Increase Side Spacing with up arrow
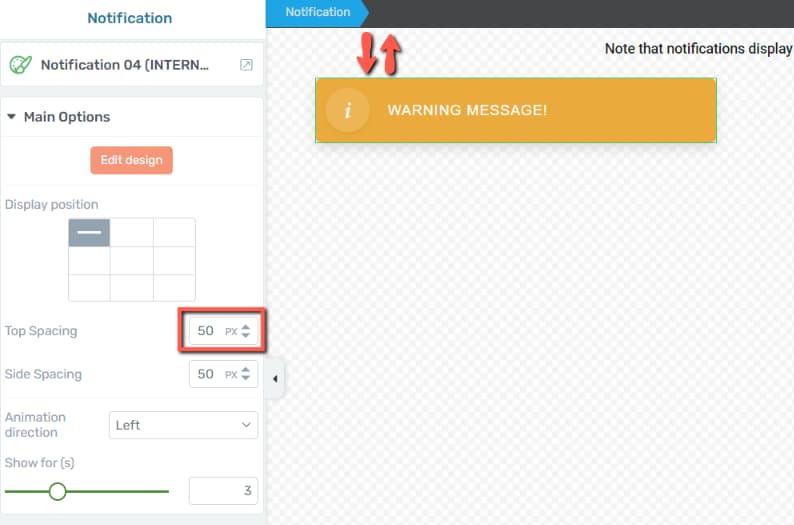794x525 pixels. (x=246, y=370)
